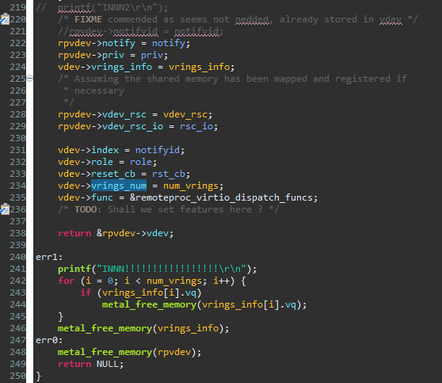Click the "INNN!!!!" string literal in printf
This screenshot has width=442, height=383.
[171, 269]
